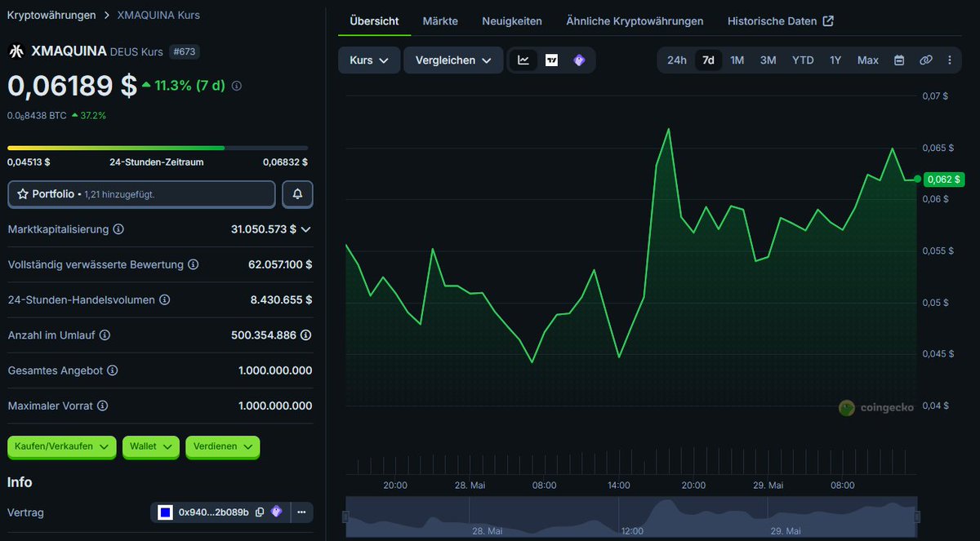Click the purple diamond chart icon
Image resolution: width=980 pixels, height=541 pixels.
(579, 60)
